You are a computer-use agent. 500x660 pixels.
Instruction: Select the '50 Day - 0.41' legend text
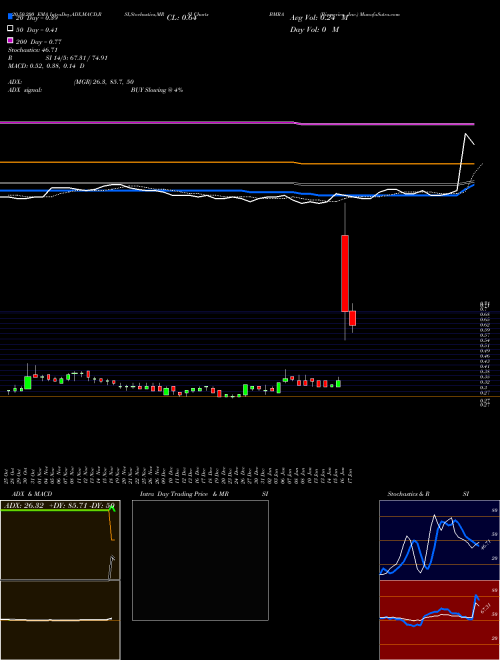point(37,30)
